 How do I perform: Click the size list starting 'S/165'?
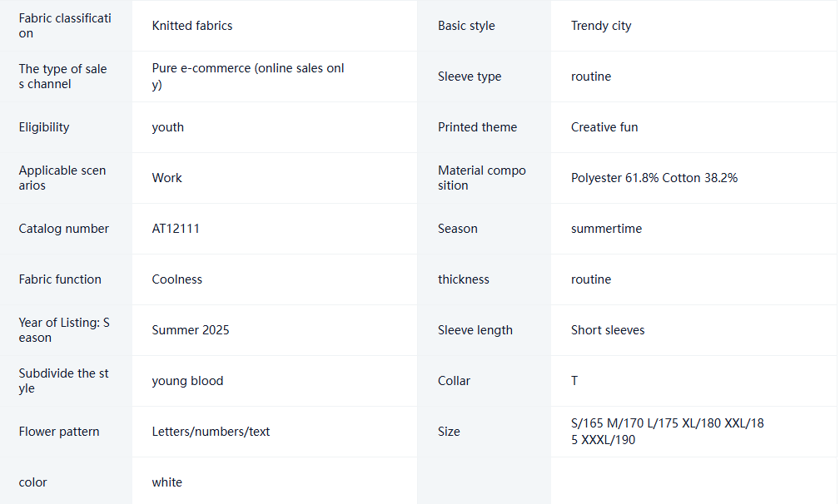pyautogui.click(x=668, y=432)
